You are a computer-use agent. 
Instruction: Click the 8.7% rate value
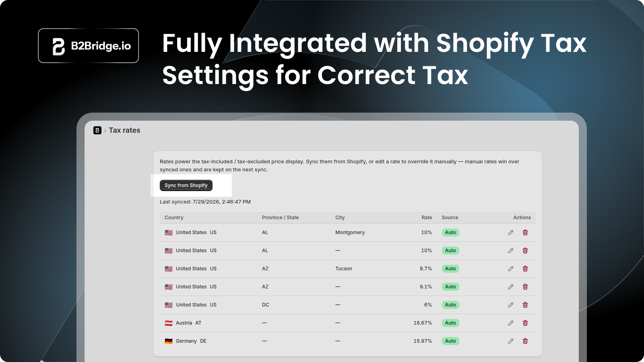426,269
